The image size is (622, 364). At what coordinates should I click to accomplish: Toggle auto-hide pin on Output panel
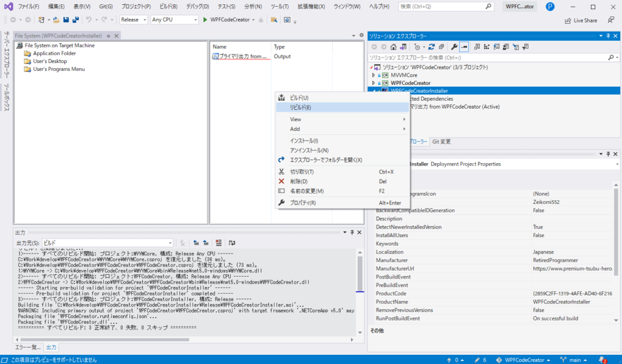point(352,232)
